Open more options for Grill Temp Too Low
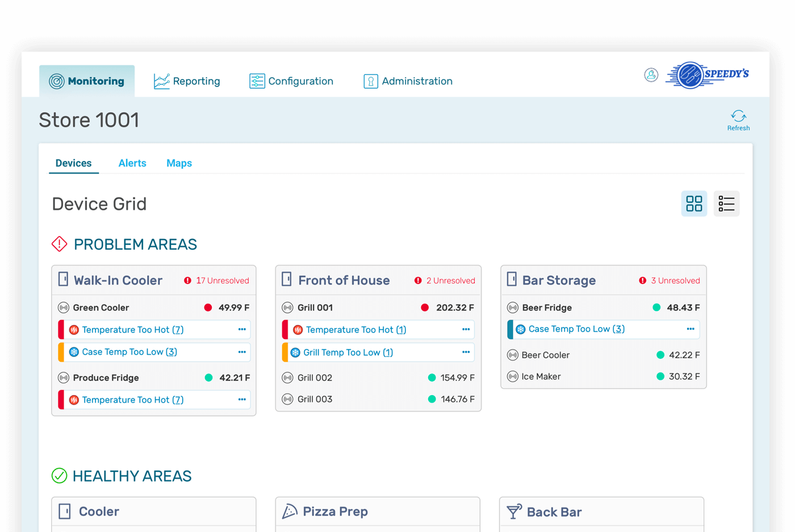The image size is (795, 532). click(466, 352)
